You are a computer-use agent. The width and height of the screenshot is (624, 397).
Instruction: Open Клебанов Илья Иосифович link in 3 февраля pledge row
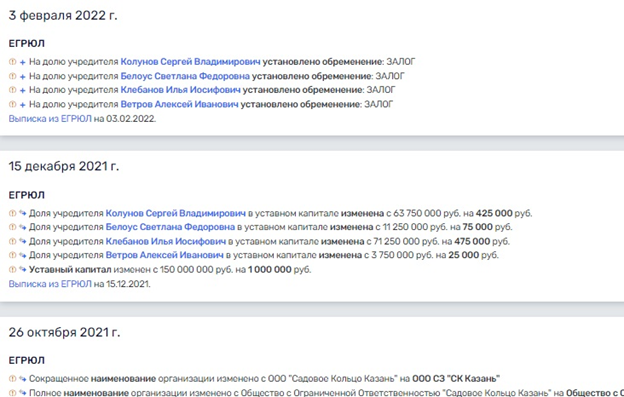pyautogui.click(x=181, y=90)
